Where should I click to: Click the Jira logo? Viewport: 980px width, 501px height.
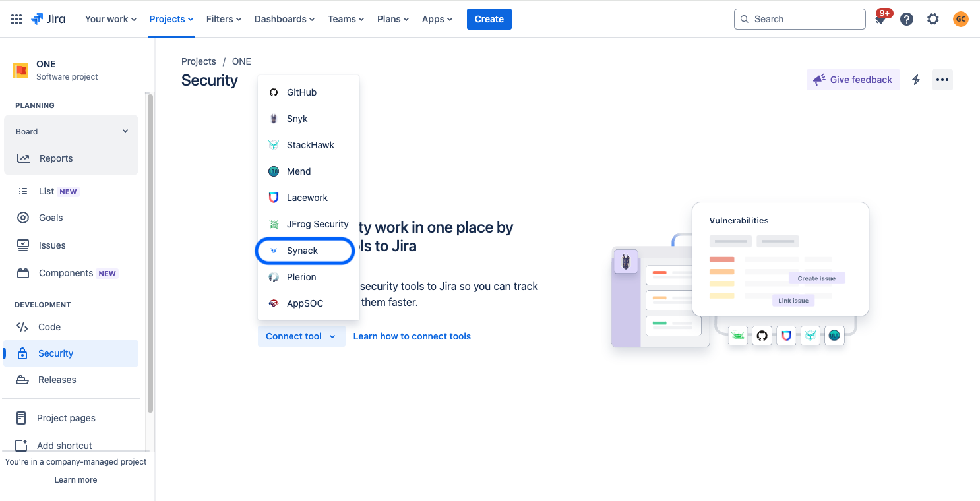[48, 18]
